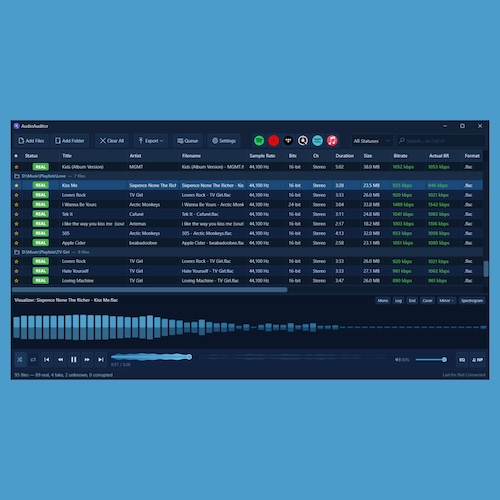This screenshot has height=500, width=500.
Task: Open the Queue panel
Action: pyautogui.click(x=188, y=141)
